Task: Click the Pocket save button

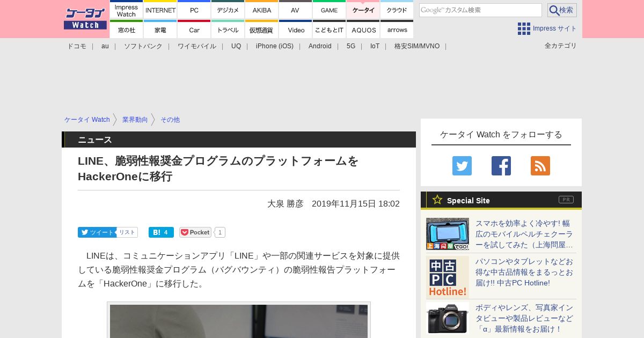Action: 195,232
